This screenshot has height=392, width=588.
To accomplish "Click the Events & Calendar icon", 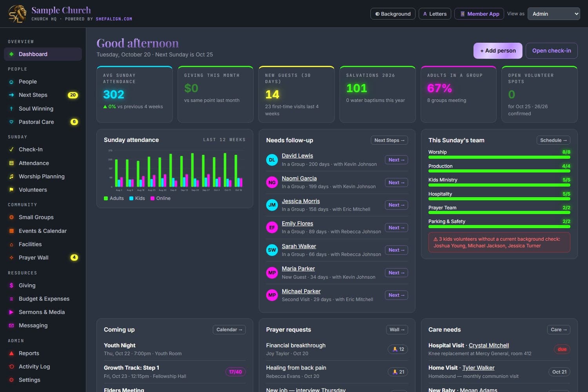I will pos(11,231).
